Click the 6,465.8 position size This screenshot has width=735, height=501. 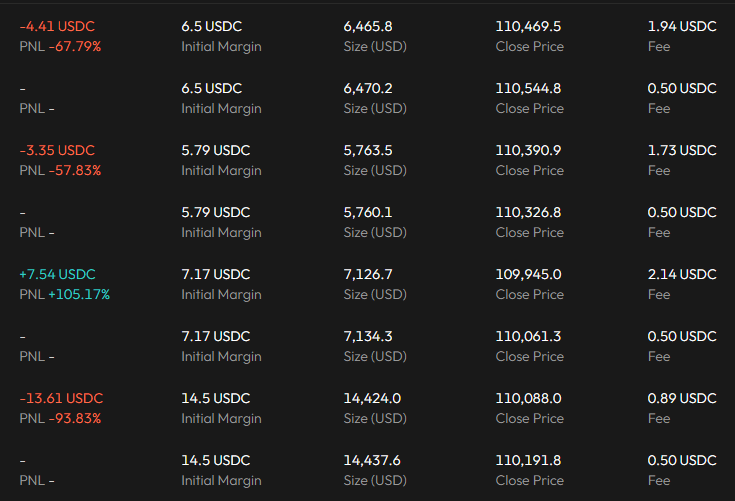(368, 26)
